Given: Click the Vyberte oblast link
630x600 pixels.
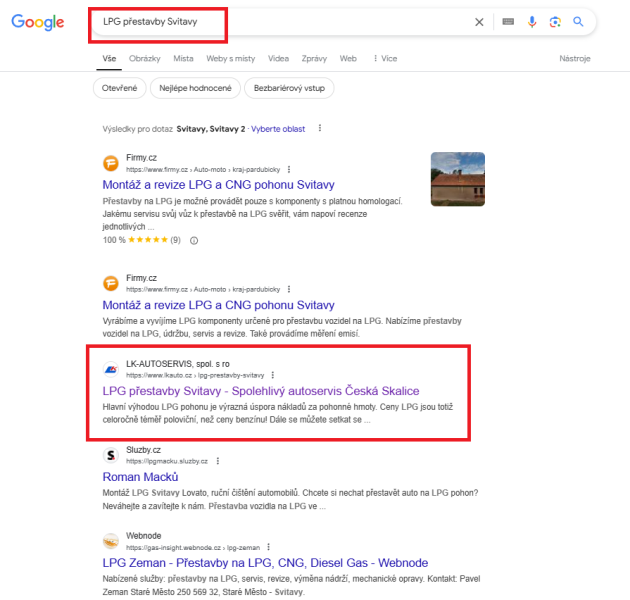Looking at the screenshot, I should pyautogui.click(x=278, y=129).
